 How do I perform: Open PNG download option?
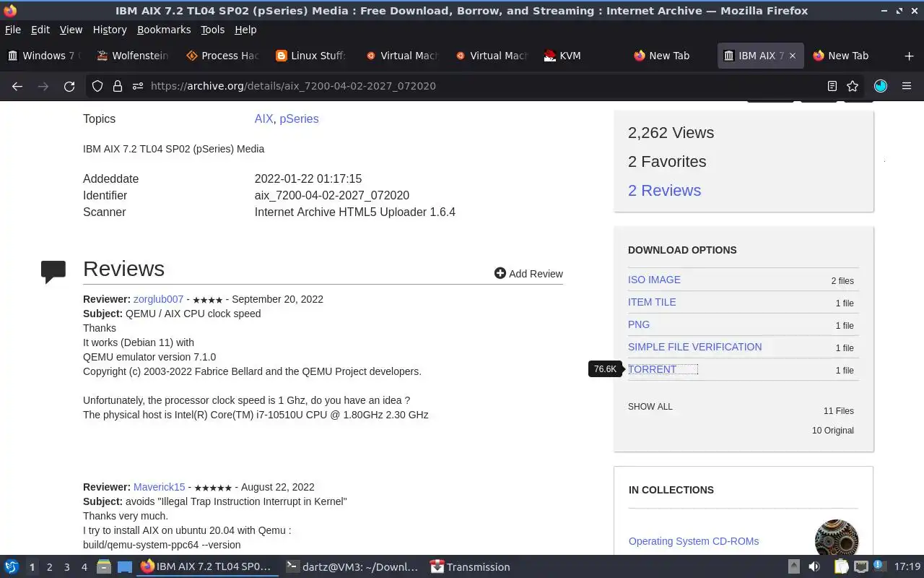click(639, 324)
